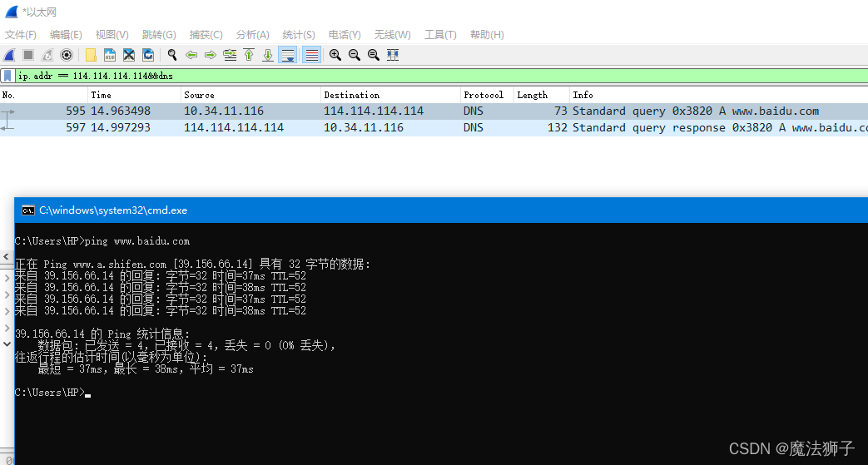Image resolution: width=868 pixels, height=465 pixels.
Task: Click the display filter input field
Action: [442, 76]
